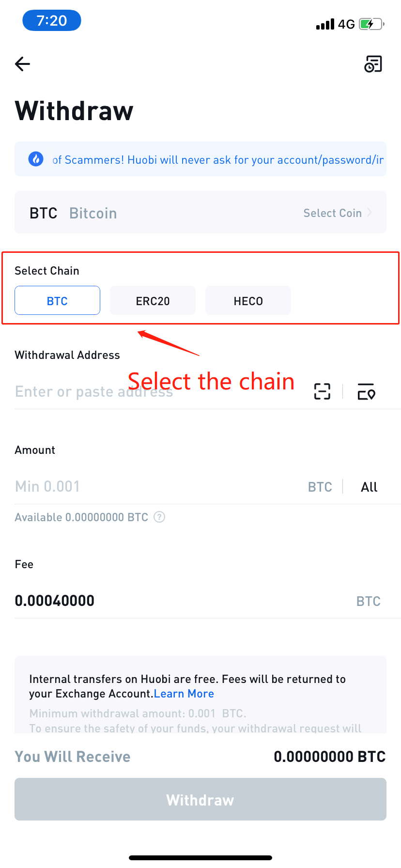Tap the Huobi flame notice icon
Viewport: 401px width, 868px height.
click(36, 159)
